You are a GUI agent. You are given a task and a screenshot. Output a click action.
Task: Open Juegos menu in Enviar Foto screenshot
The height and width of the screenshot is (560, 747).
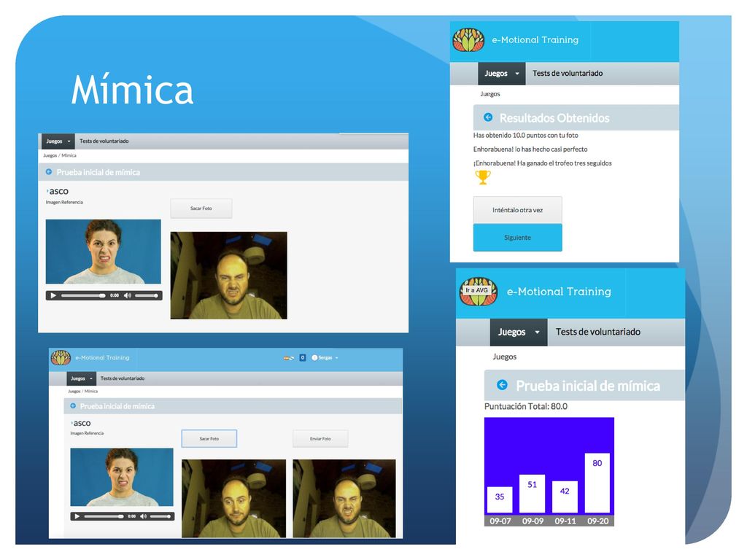coord(82,378)
